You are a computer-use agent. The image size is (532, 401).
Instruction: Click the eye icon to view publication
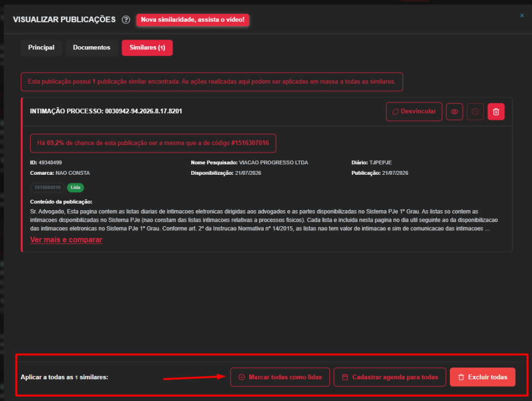[454, 112]
